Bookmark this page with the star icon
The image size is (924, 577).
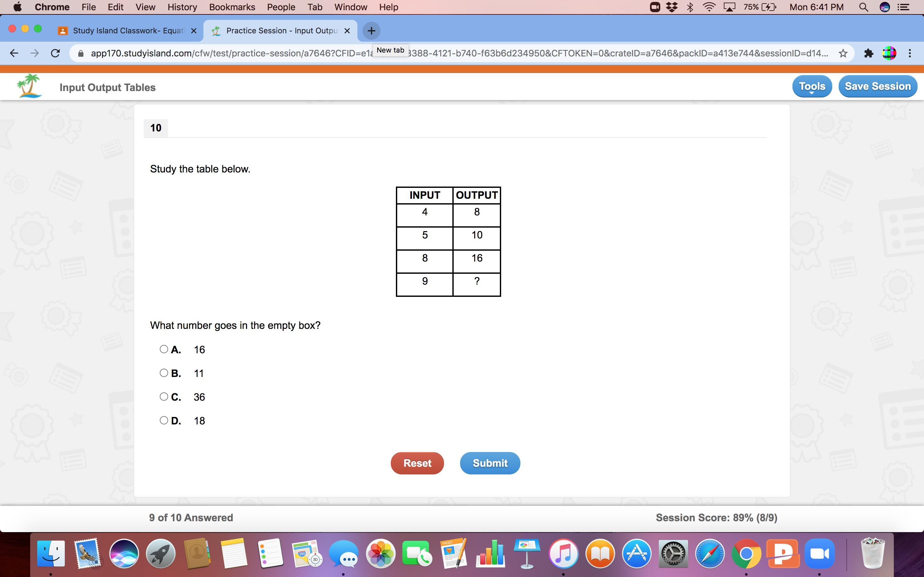click(x=843, y=53)
